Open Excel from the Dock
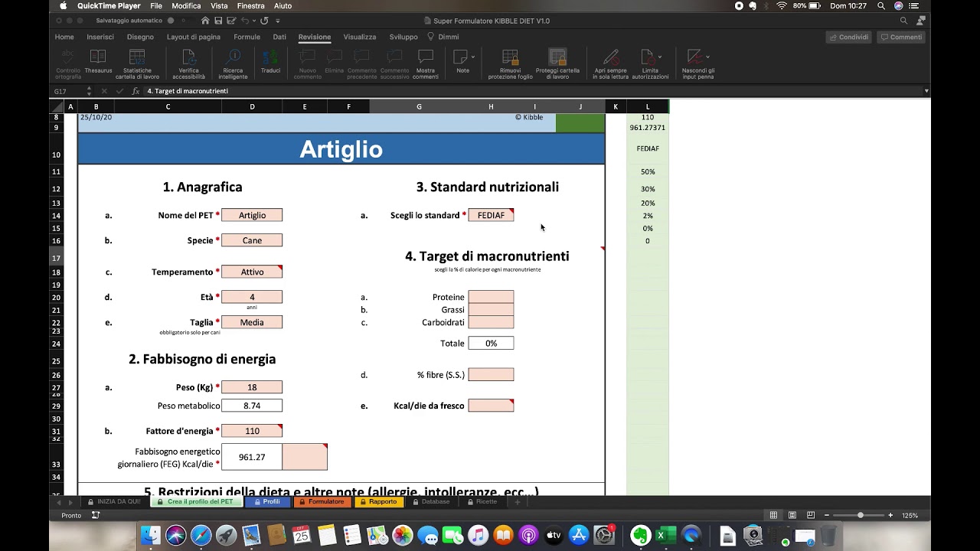 coord(665,535)
